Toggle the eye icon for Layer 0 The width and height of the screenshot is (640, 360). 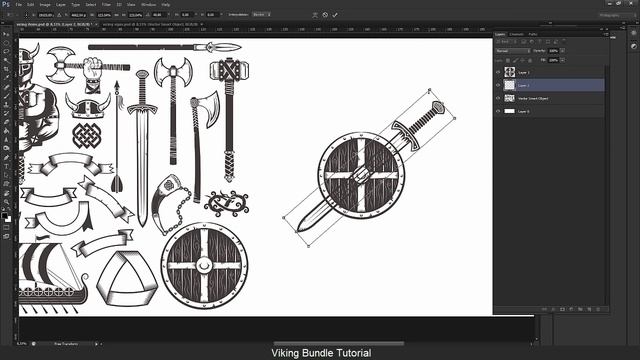498,111
